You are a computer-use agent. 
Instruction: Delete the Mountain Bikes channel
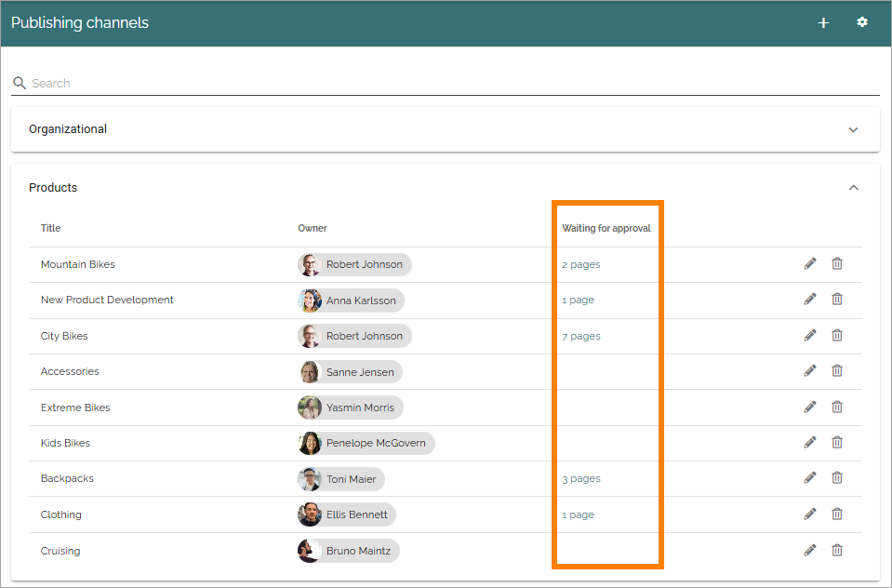tap(837, 263)
